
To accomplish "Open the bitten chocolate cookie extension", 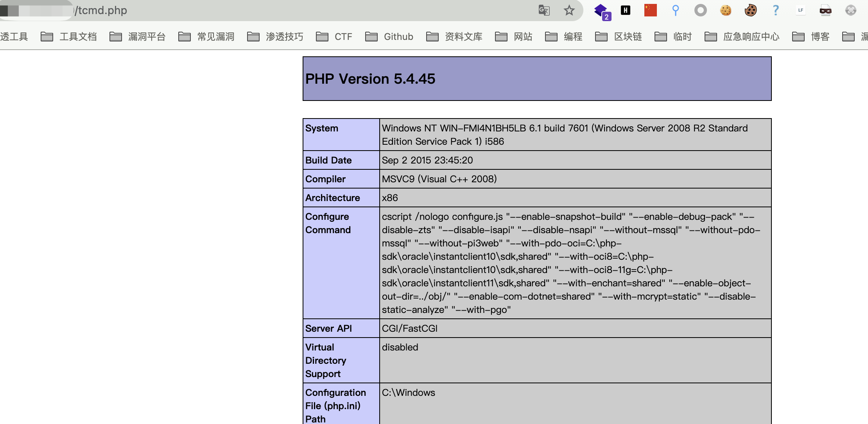I will click(x=750, y=10).
